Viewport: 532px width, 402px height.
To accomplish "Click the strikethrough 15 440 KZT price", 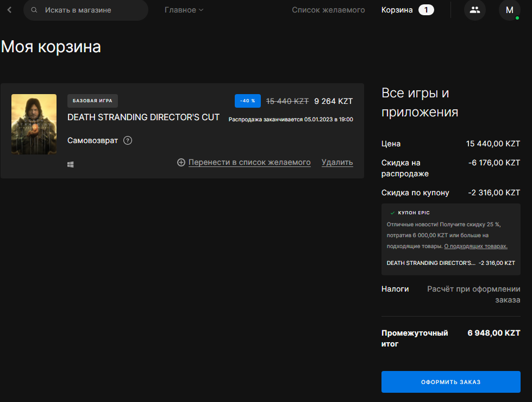I will tap(287, 101).
